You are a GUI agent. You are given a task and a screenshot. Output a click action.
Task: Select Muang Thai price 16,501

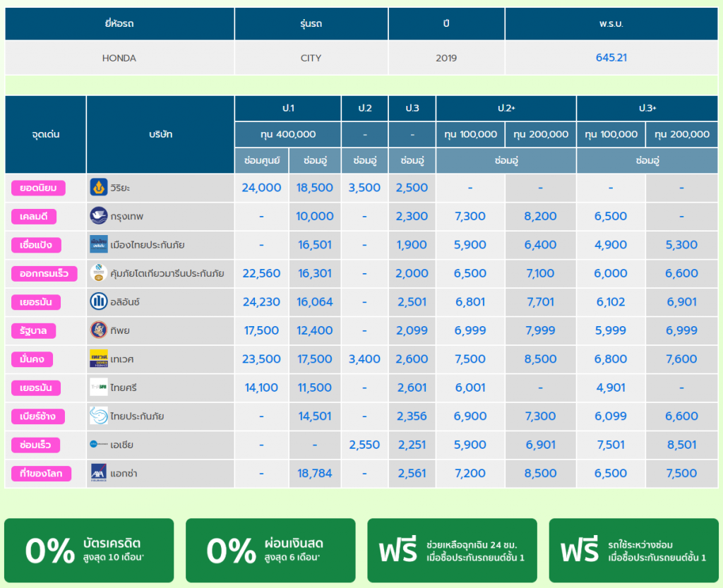pyautogui.click(x=314, y=245)
